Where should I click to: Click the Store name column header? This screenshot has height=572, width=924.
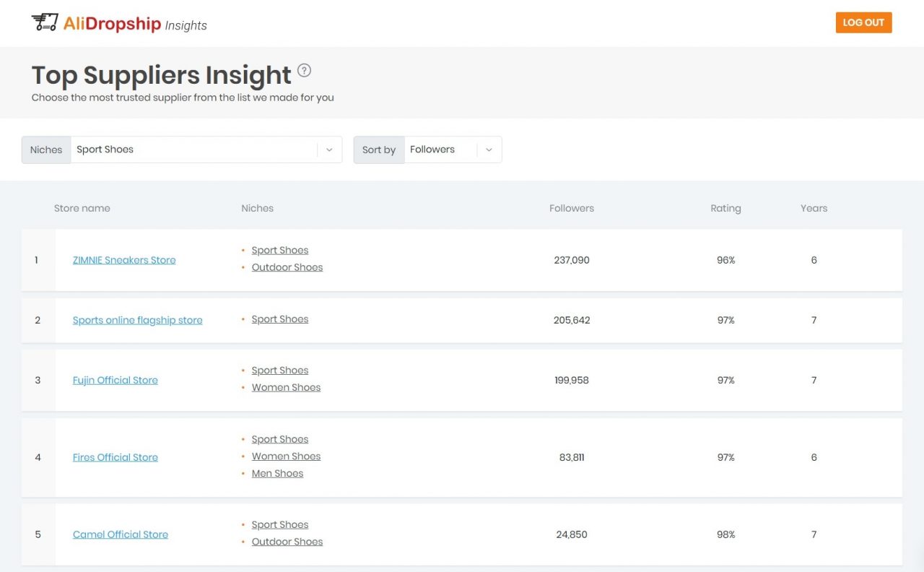pyautogui.click(x=82, y=208)
